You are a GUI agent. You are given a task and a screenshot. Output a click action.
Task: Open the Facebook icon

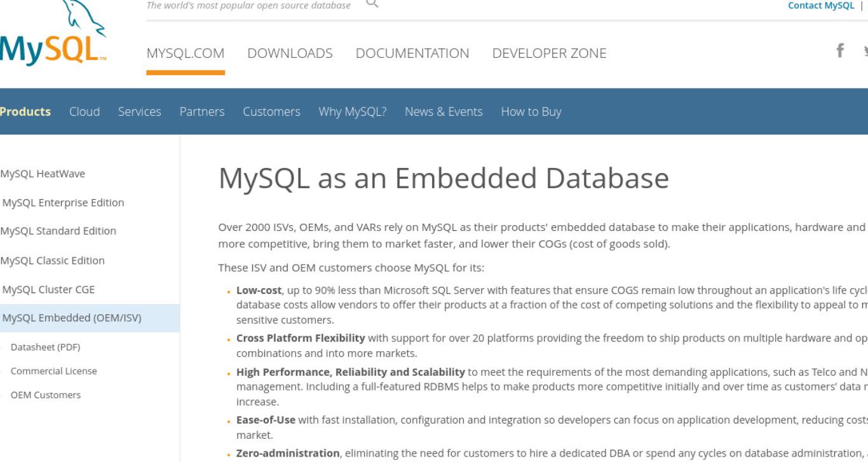[x=840, y=51]
